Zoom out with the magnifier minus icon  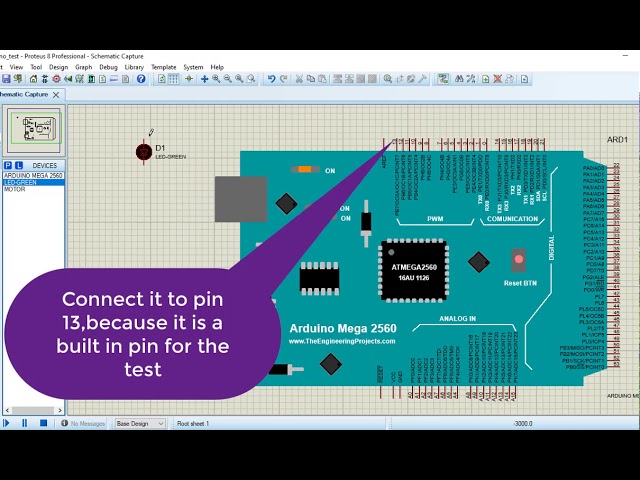coord(228,79)
